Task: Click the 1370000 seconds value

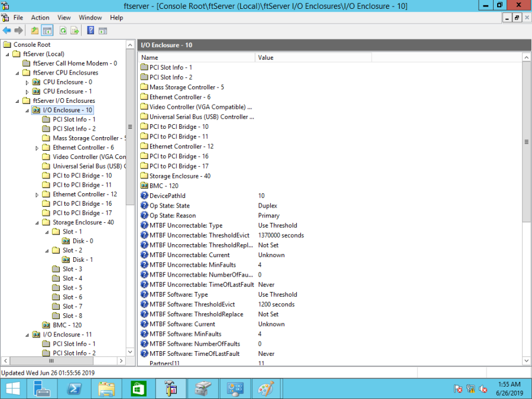Action: click(281, 235)
